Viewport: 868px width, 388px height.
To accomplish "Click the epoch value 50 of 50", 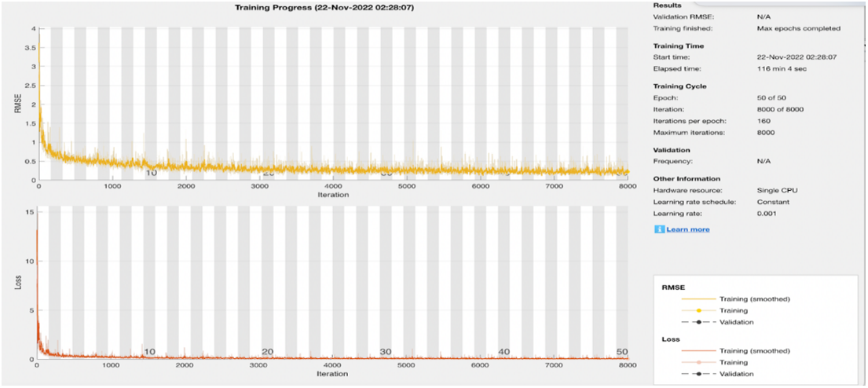I will point(771,97).
